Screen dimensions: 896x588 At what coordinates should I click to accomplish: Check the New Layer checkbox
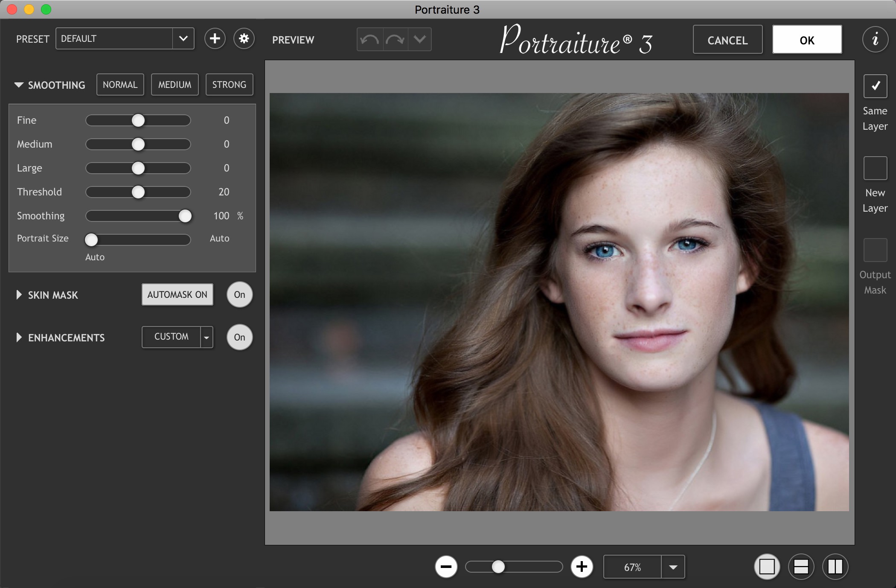tap(875, 168)
